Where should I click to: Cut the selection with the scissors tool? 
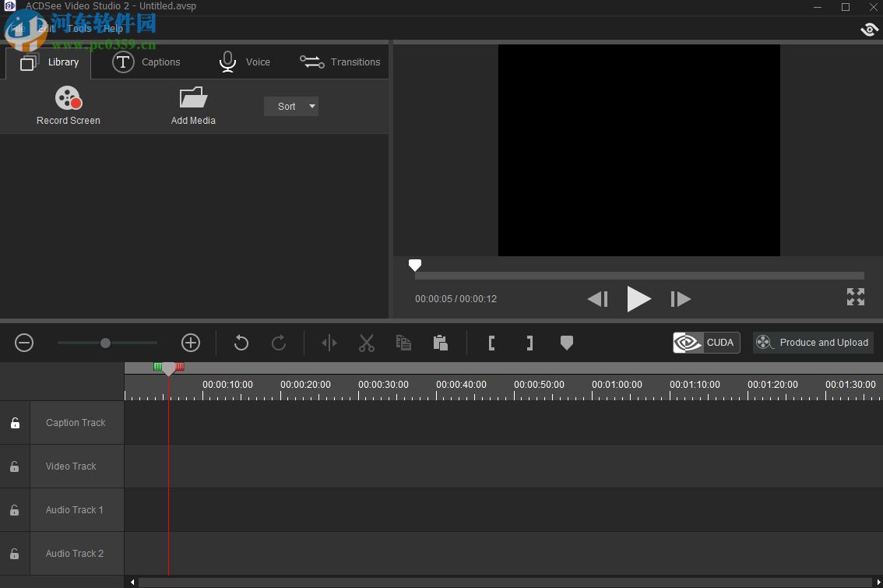click(x=366, y=343)
